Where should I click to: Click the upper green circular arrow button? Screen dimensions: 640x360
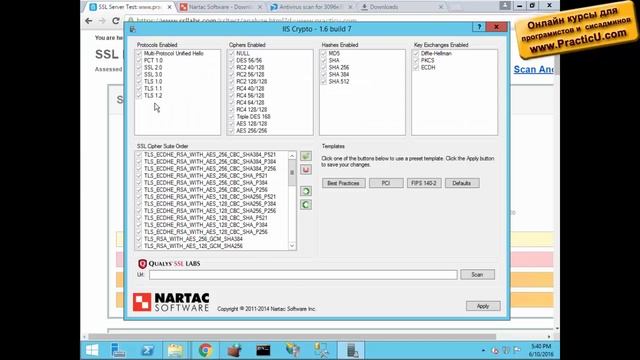306,191
